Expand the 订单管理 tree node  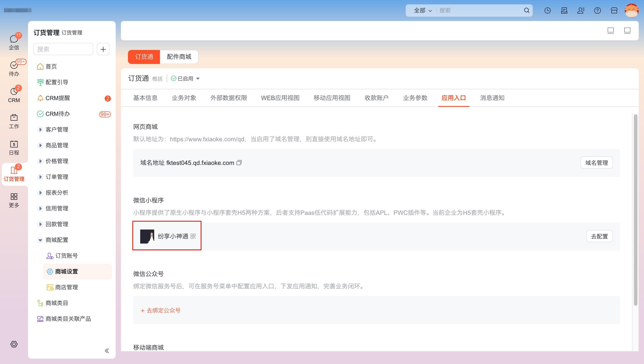point(40,177)
